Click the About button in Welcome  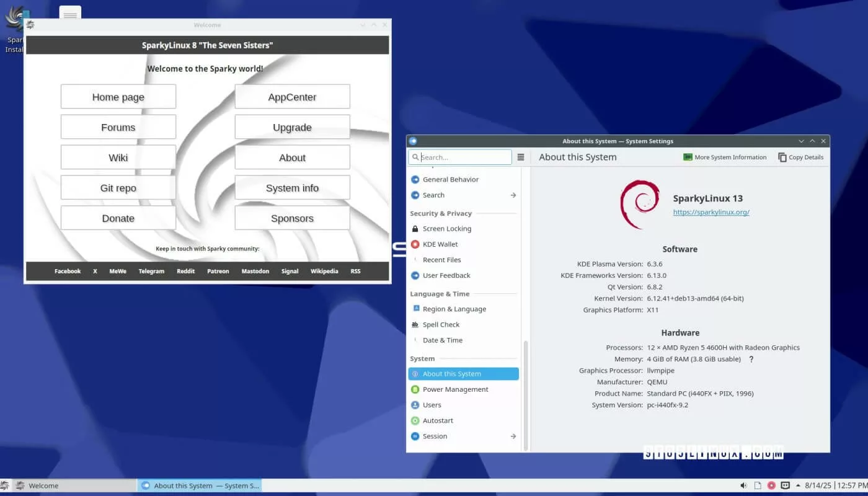coord(292,157)
